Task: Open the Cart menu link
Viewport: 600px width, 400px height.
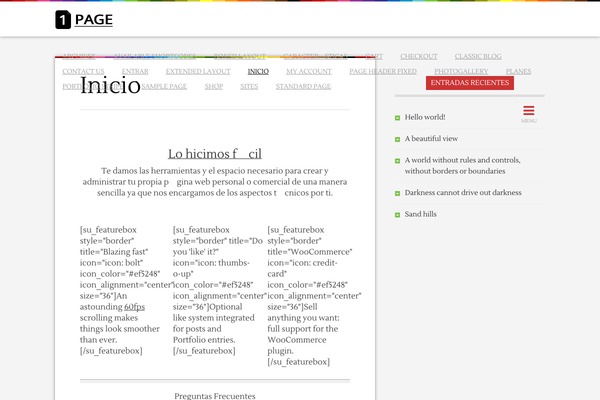Action: pyautogui.click(x=374, y=56)
